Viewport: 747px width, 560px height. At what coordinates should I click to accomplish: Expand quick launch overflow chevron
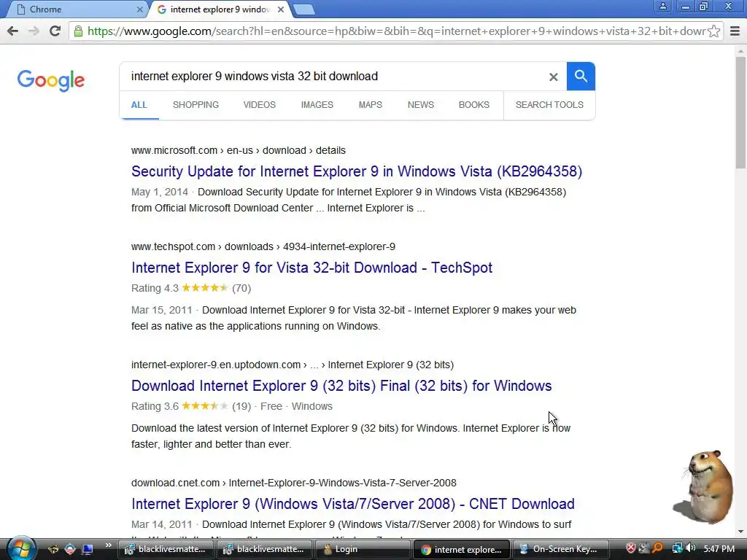[x=108, y=545]
